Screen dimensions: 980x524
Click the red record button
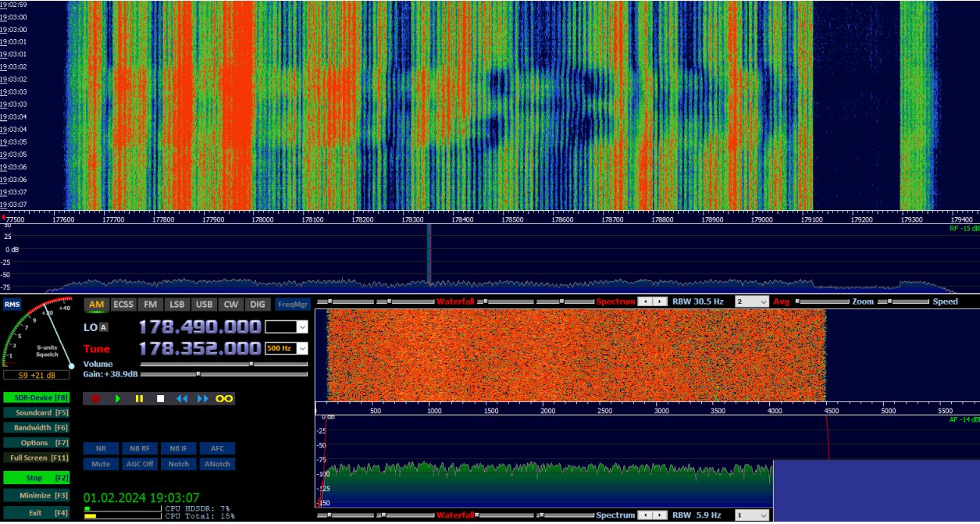[96, 398]
